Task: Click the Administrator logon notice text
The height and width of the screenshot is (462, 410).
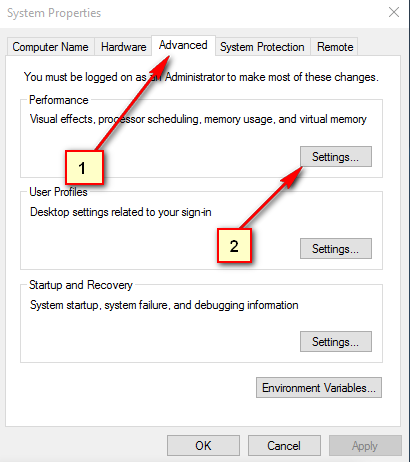Action: (201, 77)
